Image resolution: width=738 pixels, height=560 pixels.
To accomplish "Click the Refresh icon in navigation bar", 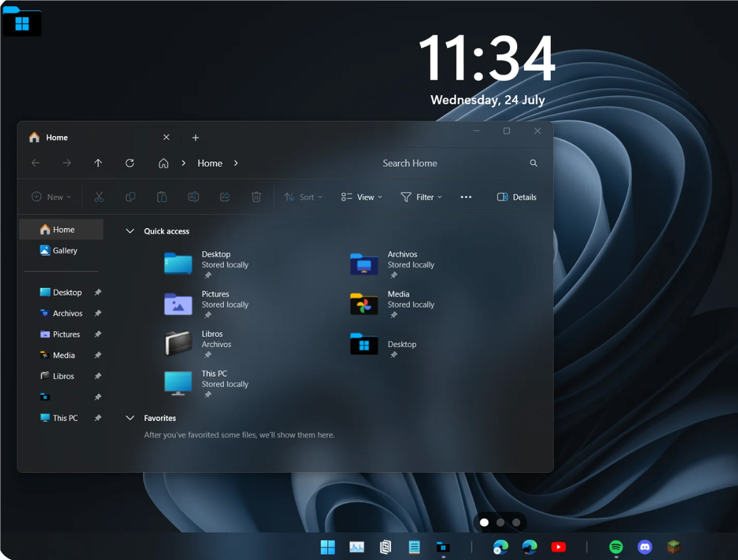I will 130,163.
